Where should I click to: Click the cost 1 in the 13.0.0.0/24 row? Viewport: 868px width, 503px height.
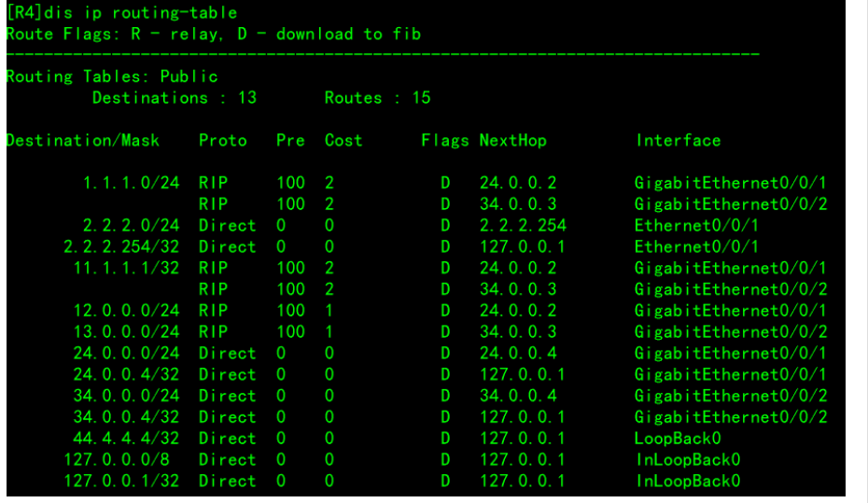pyautogui.click(x=329, y=332)
